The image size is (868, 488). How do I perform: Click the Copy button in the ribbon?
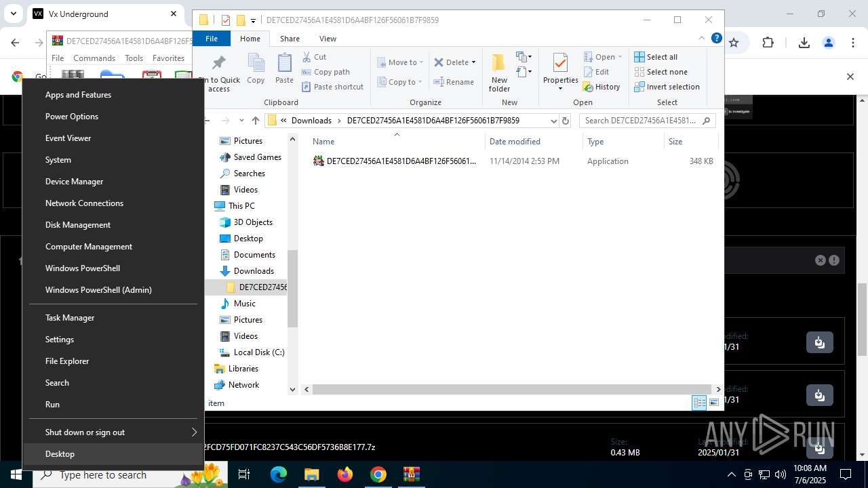point(256,68)
